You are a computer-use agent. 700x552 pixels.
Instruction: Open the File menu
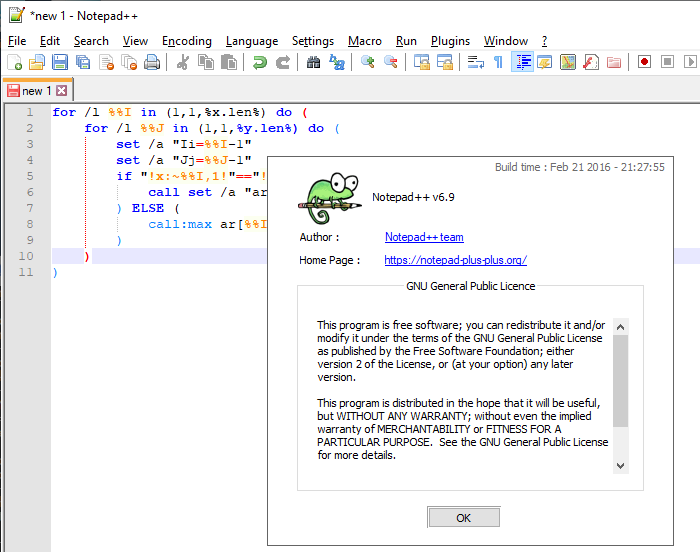pyautogui.click(x=17, y=41)
